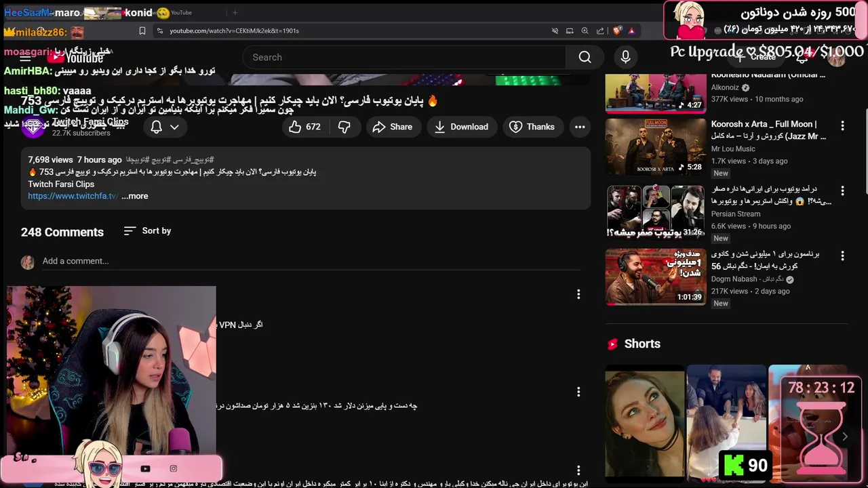Like the video with 672 likes
Viewport: 868px width, 488px height.
(x=304, y=127)
